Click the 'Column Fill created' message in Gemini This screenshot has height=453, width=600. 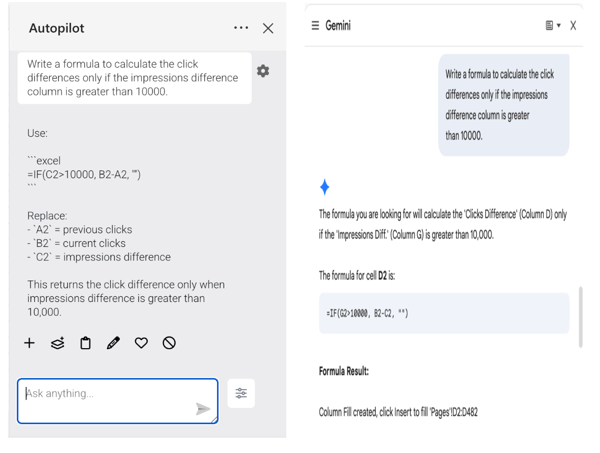[398, 412]
